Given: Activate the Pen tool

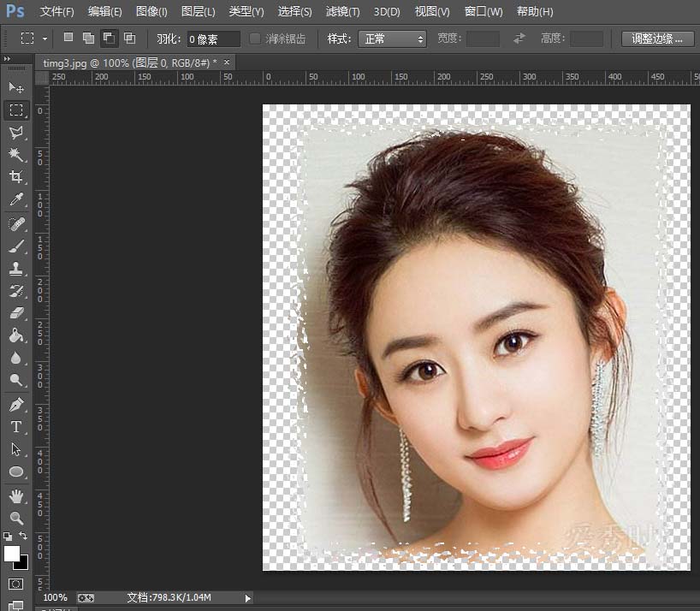Looking at the screenshot, I should coord(15,404).
